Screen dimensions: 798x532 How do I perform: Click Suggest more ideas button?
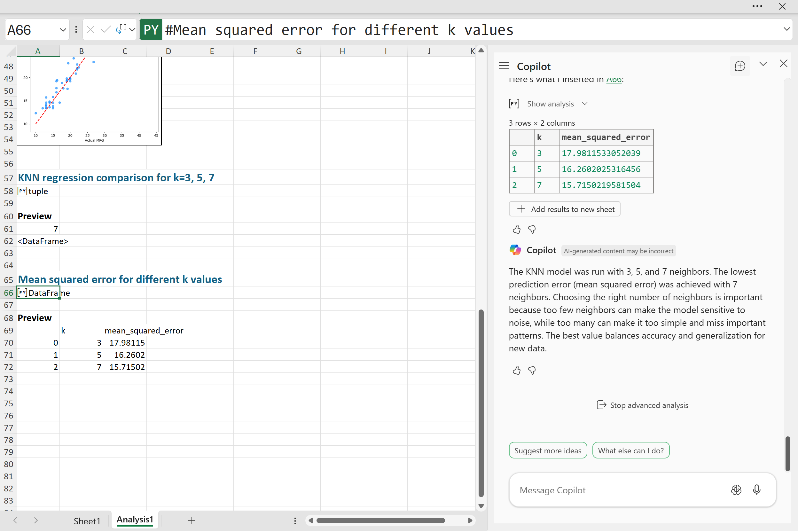click(548, 450)
